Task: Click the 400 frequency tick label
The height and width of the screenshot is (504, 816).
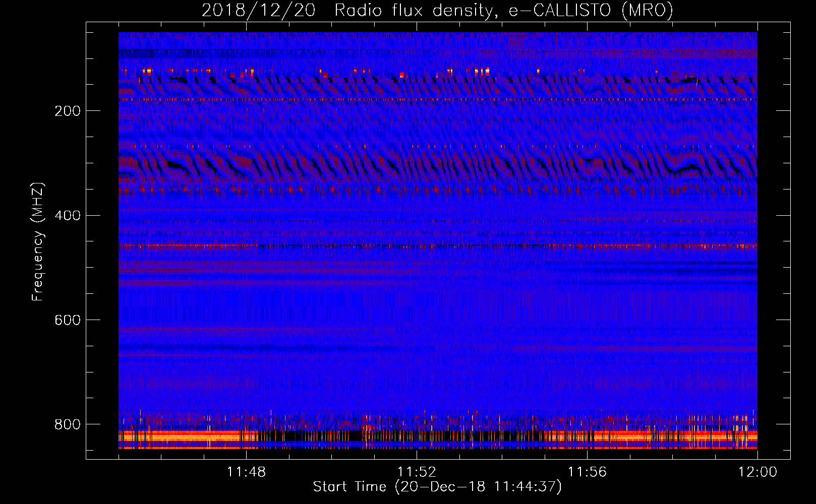Action: (x=68, y=216)
